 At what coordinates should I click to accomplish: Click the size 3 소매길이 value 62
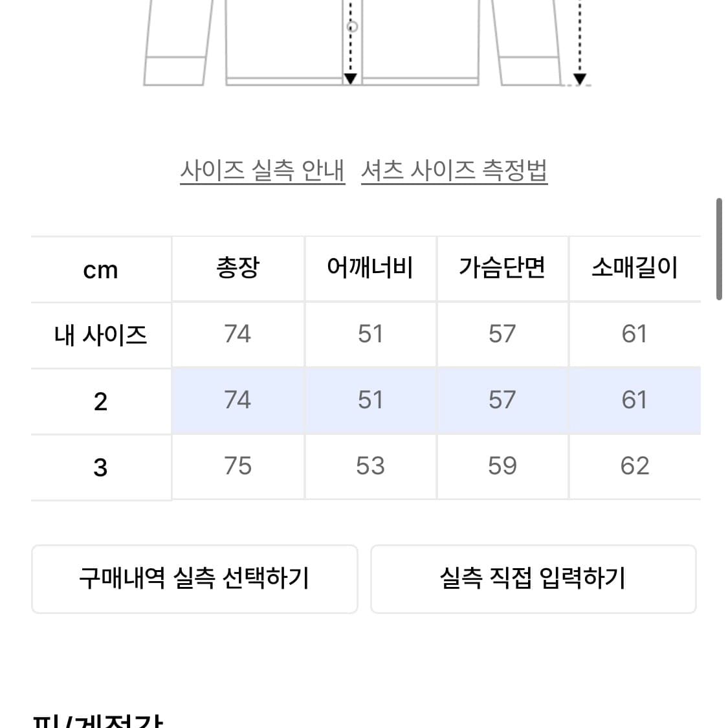pyautogui.click(x=634, y=466)
